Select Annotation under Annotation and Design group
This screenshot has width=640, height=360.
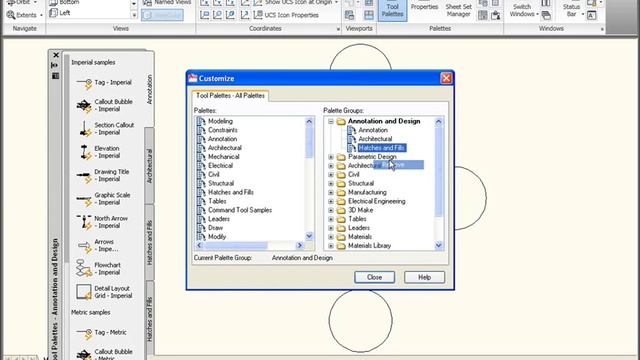[x=373, y=130]
